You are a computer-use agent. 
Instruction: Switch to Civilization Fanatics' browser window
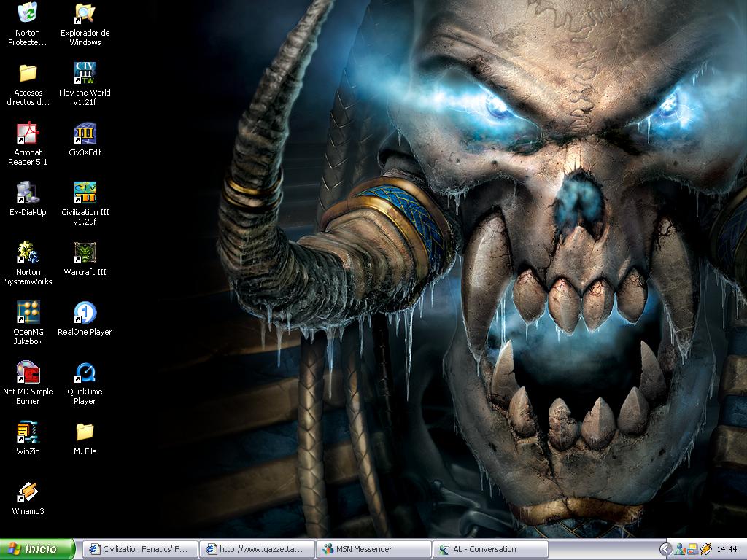[x=141, y=549]
